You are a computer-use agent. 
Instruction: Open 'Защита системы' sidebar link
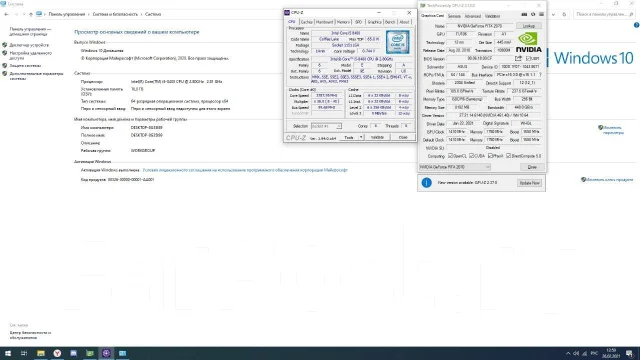[x=25, y=66]
